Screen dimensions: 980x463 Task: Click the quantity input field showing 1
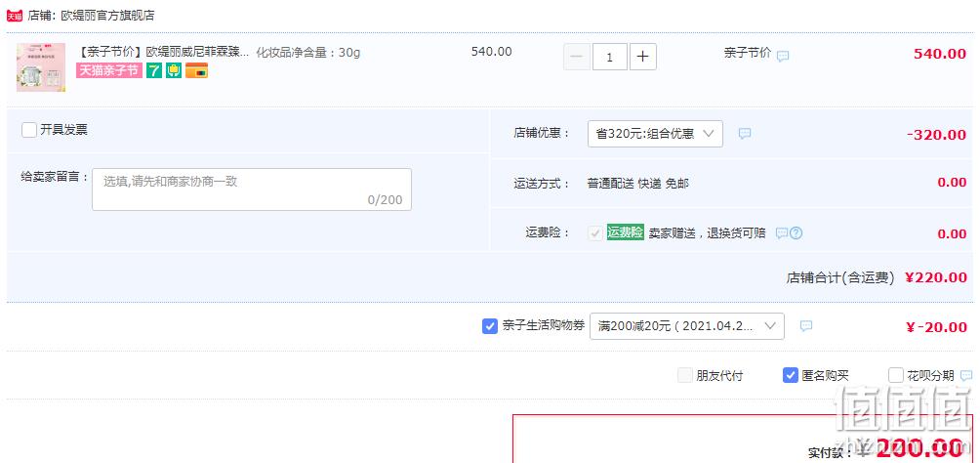[609, 57]
